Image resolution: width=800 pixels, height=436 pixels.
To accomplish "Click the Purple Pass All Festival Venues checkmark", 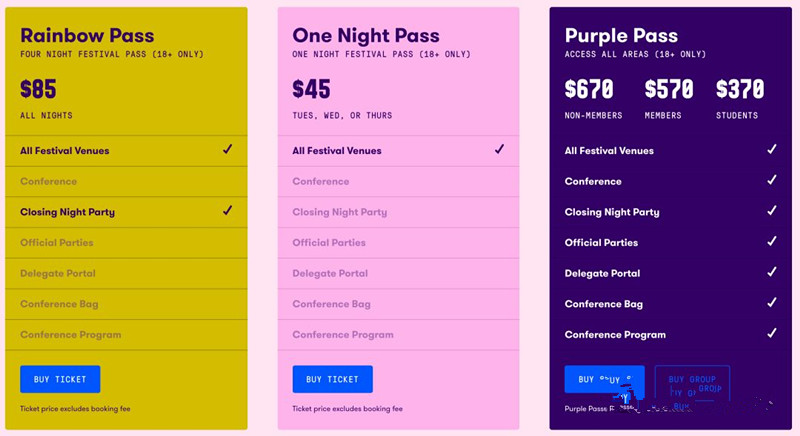I will 772,150.
